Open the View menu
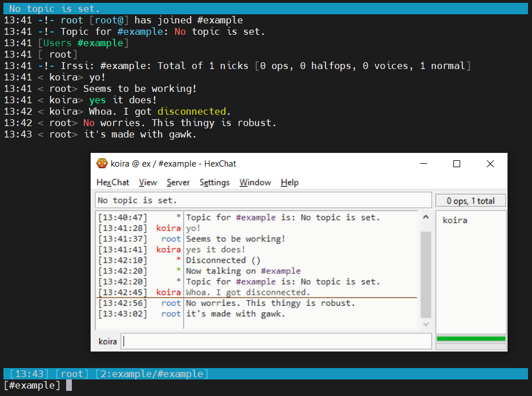Viewport: 532px width, 396px height. [148, 183]
